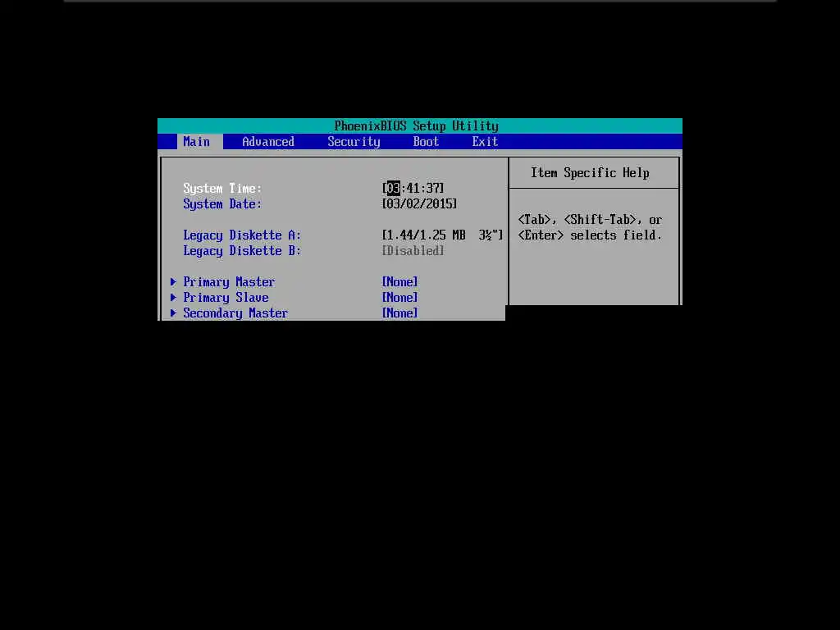Image resolution: width=840 pixels, height=630 pixels.
Task: Expand the Secondary Master arrow
Action: (x=173, y=313)
